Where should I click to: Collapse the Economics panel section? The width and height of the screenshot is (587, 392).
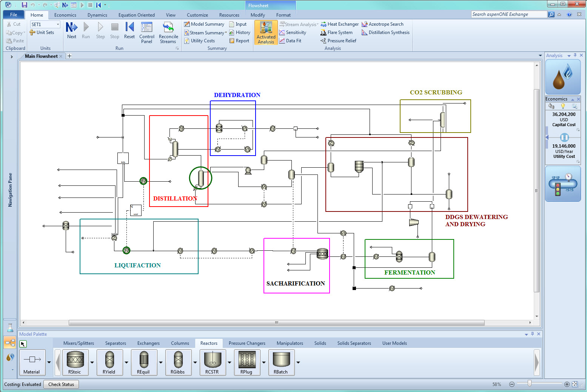pyautogui.click(x=573, y=99)
